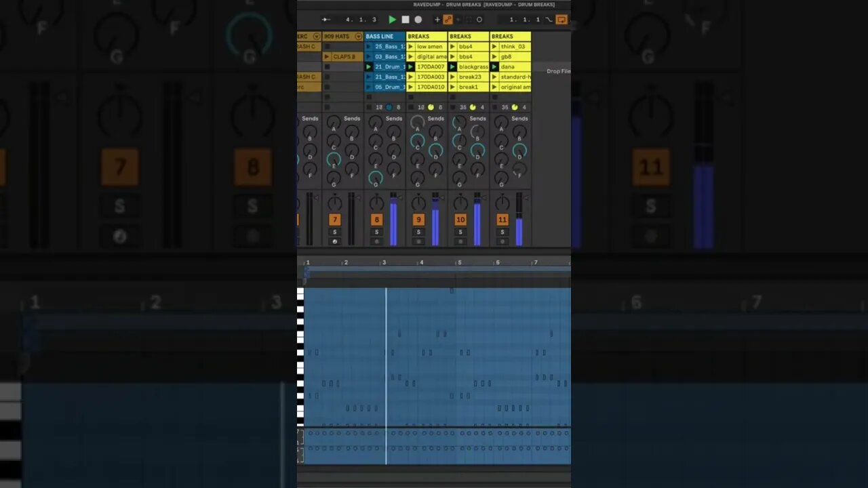The height and width of the screenshot is (488, 868).
Task: Click bar 3 marker in clip ruler
Action: point(384,262)
